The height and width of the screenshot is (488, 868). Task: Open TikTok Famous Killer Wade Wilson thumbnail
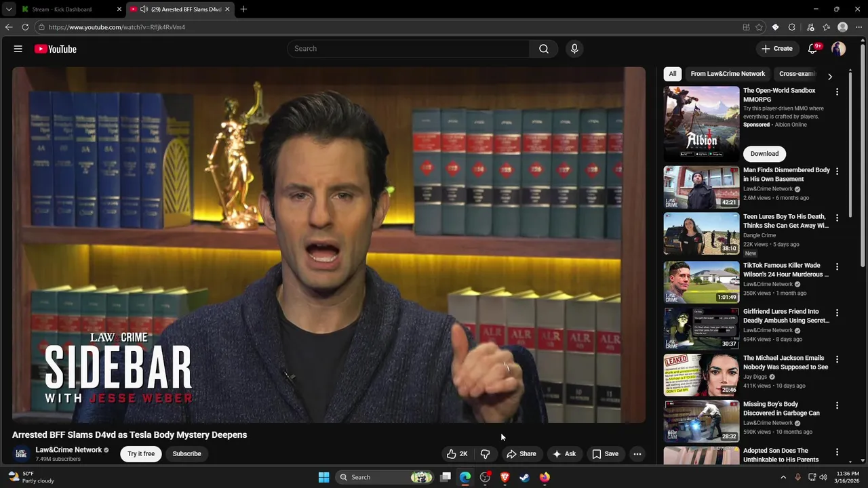[x=701, y=283]
